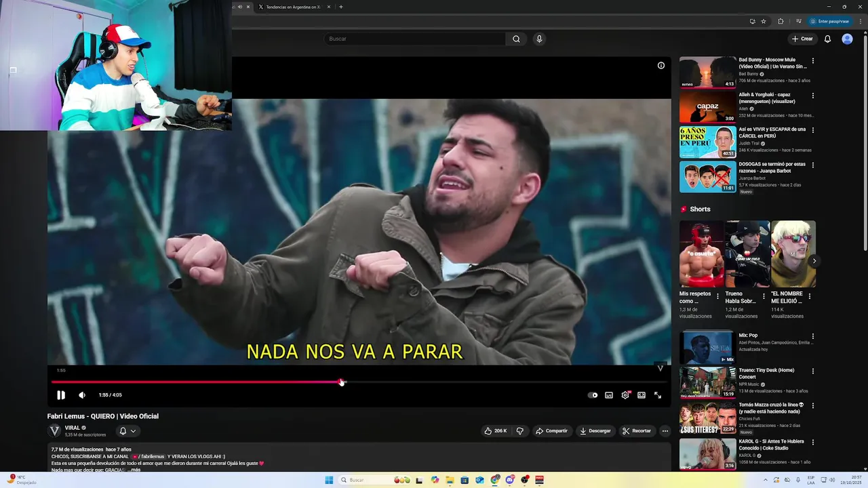Open the player settings gear
Image resolution: width=868 pixels, height=488 pixels.
625,395
